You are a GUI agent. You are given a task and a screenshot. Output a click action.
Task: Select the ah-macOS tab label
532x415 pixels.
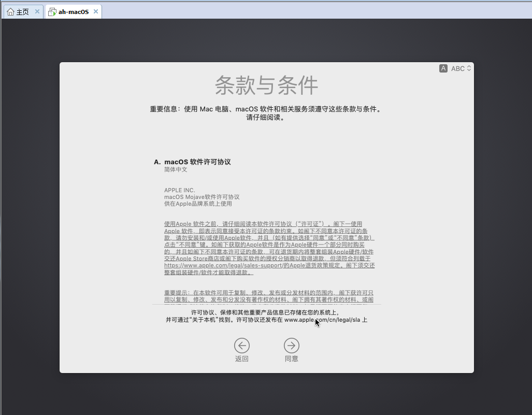pyautogui.click(x=73, y=12)
